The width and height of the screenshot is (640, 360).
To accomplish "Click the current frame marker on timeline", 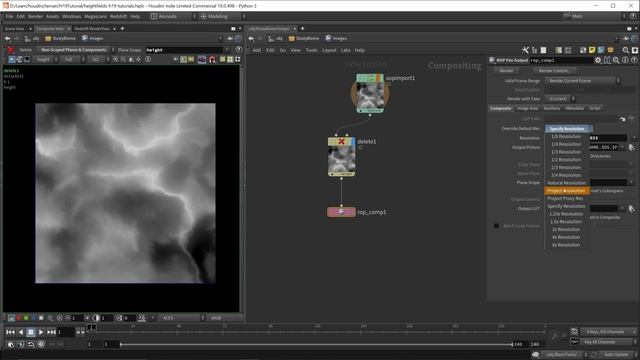I will [92, 327].
